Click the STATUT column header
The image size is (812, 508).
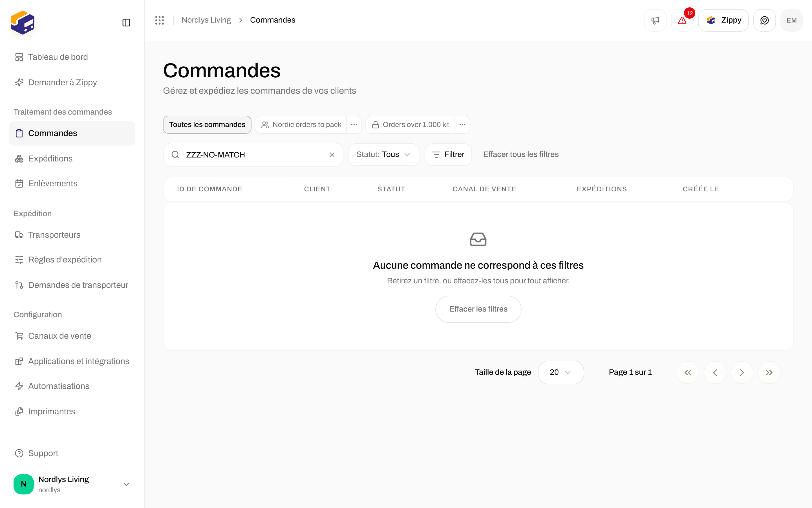391,189
